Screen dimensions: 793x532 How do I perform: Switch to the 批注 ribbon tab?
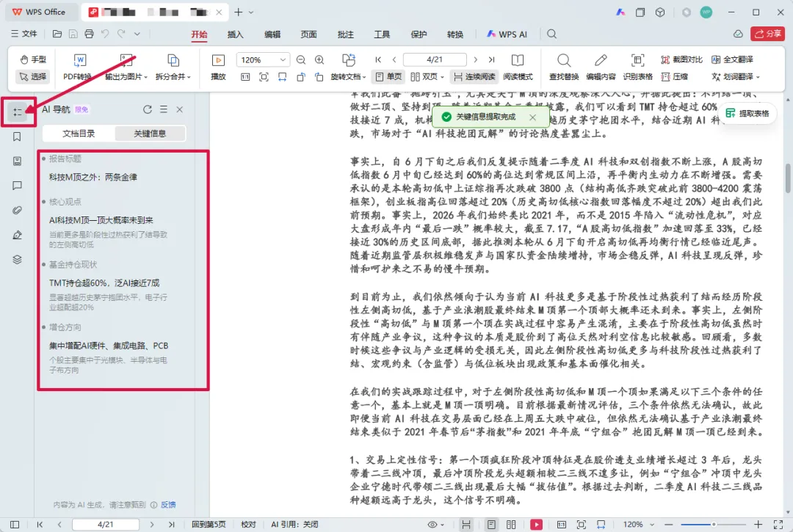(345, 34)
